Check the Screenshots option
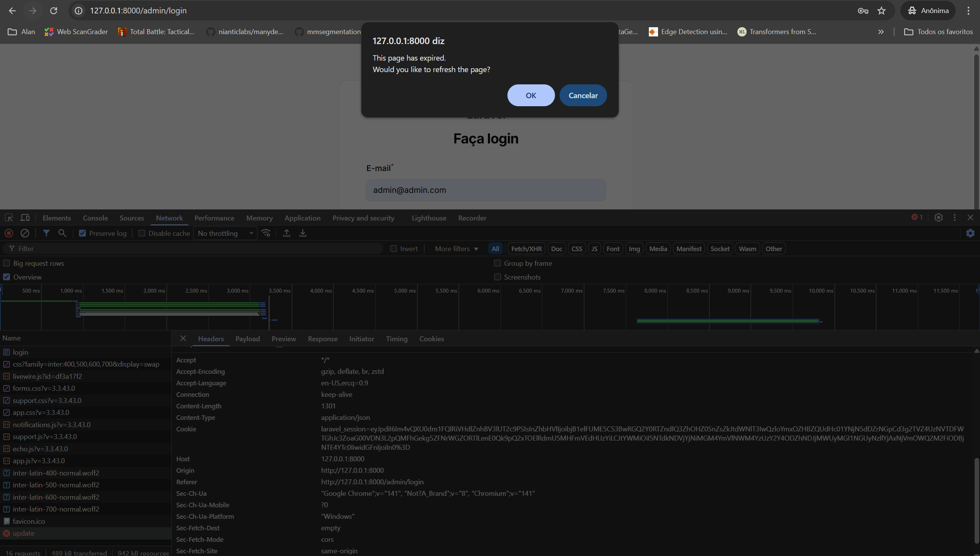Viewport: 980px width, 556px height. 497,277
